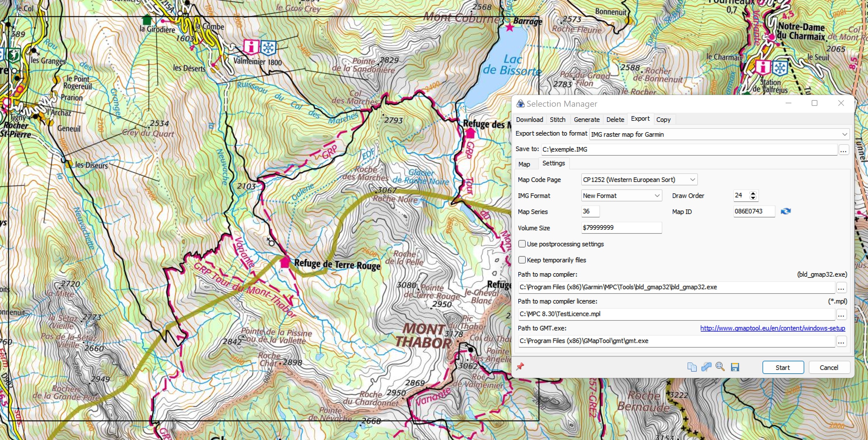Open the Copy tab
868x440 pixels.
click(x=664, y=119)
